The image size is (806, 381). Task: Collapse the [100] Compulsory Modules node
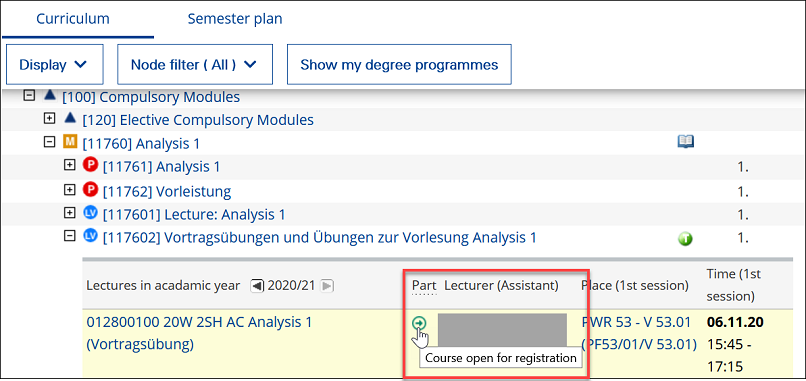point(29,95)
